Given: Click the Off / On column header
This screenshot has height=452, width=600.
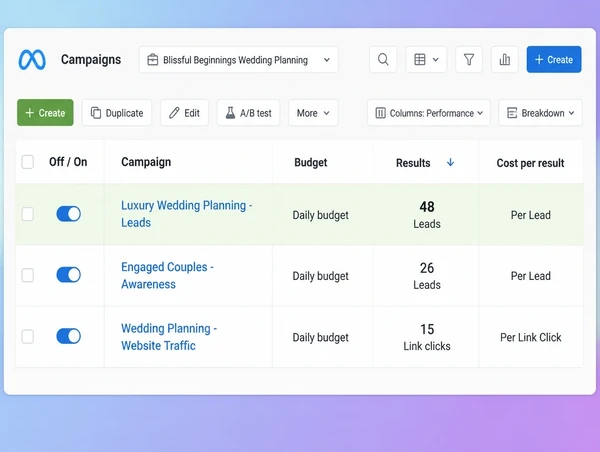Looking at the screenshot, I should pos(68,162).
